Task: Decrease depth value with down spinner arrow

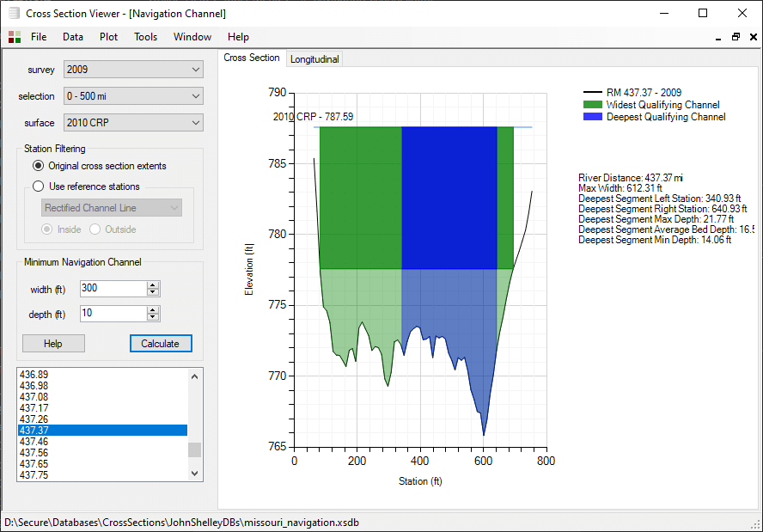Action: pyautogui.click(x=153, y=318)
